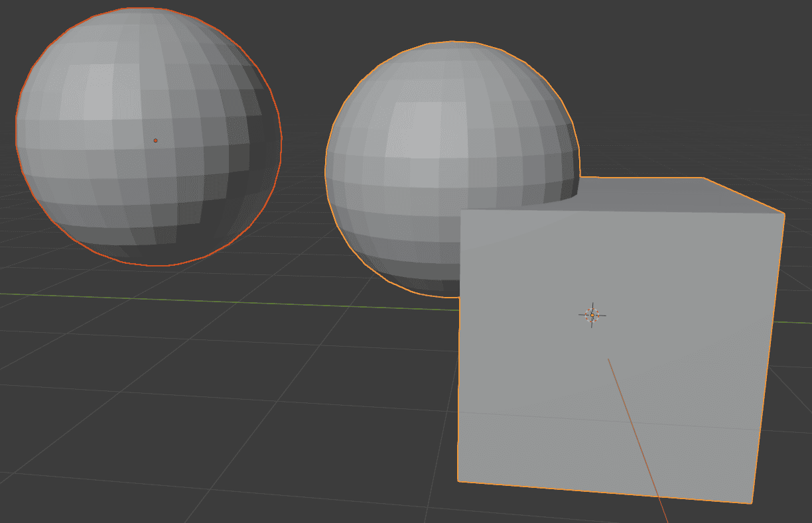Click the orange origin dot on the left sphere
The height and width of the screenshot is (523, 812).
(154, 140)
